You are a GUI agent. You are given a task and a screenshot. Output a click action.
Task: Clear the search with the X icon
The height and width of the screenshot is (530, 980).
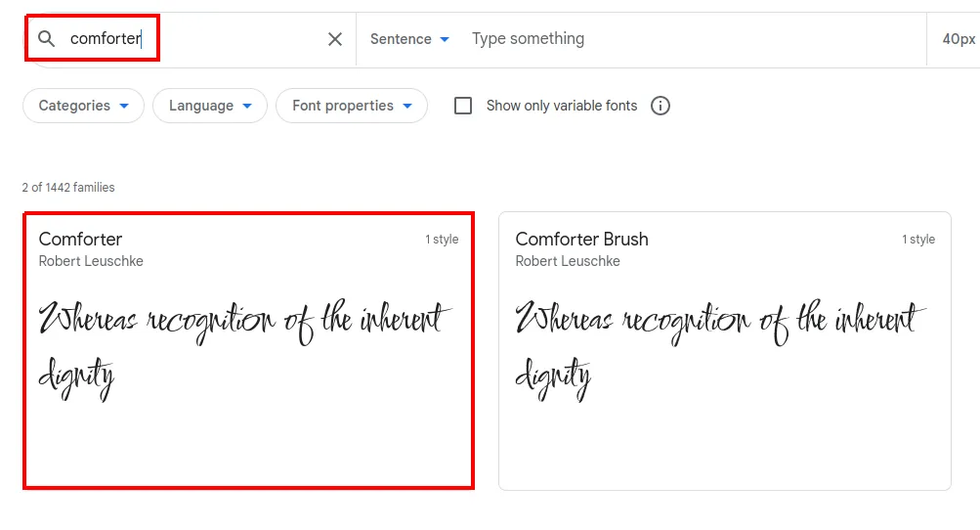(335, 39)
